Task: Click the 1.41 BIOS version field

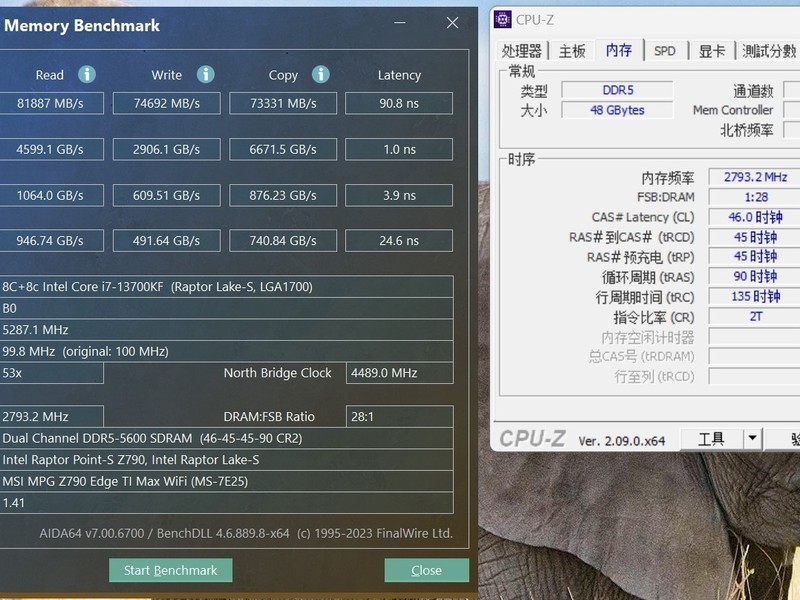Action: (227, 503)
